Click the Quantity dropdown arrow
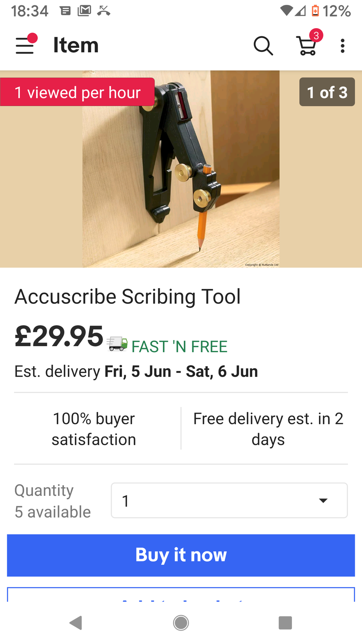The width and height of the screenshot is (362, 644). coord(323,500)
